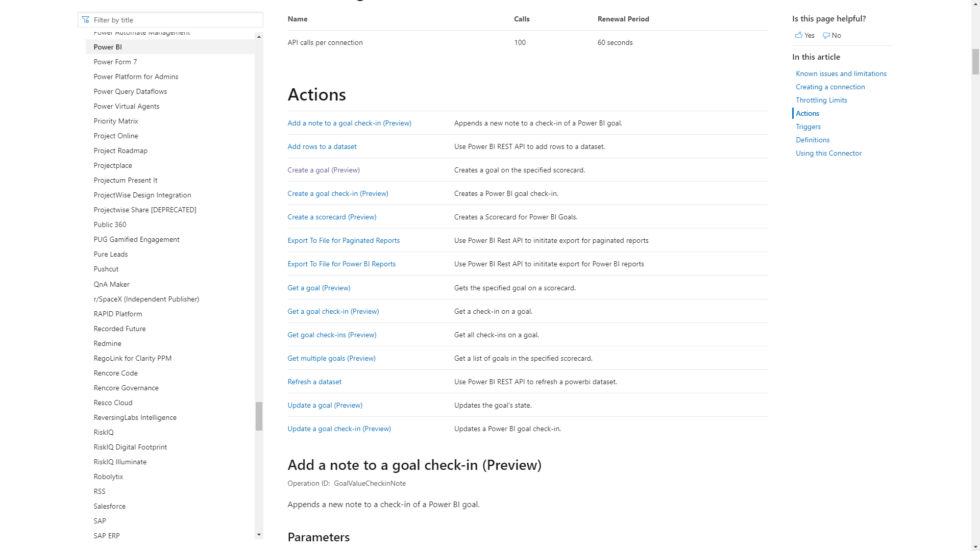Click the Using this Connector nav icon

(828, 153)
